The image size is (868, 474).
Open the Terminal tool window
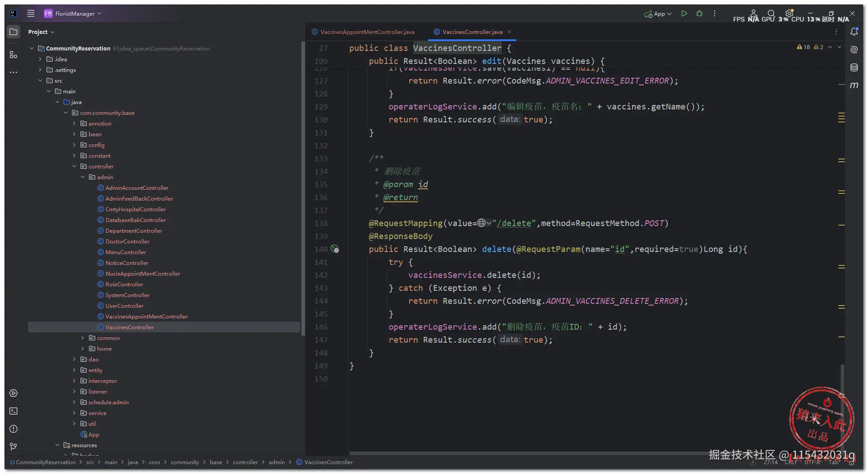[13, 411]
